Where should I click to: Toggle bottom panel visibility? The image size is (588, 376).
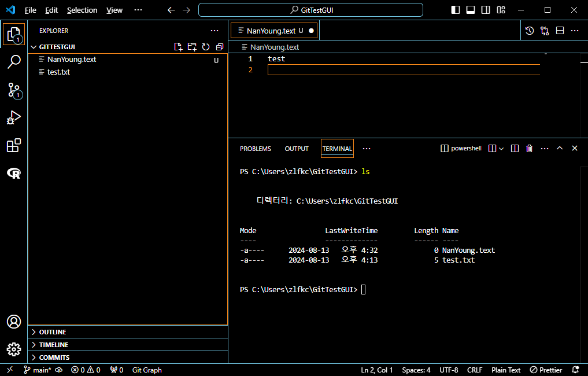[471, 10]
